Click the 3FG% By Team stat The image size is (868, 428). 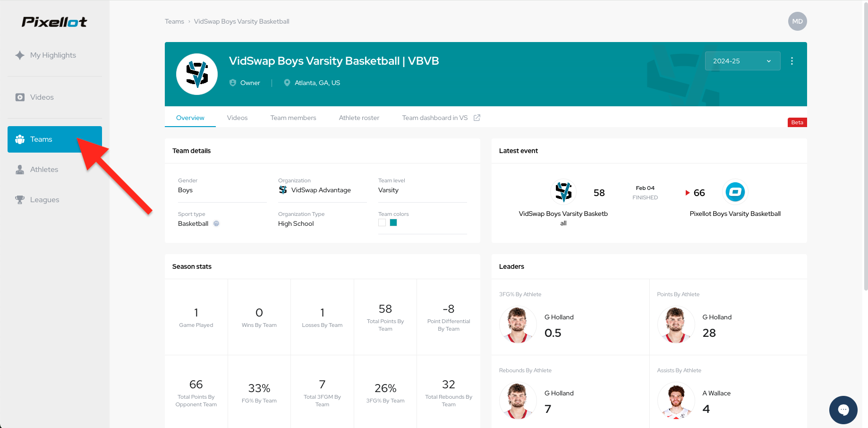pyautogui.click(x=385, y=393)
